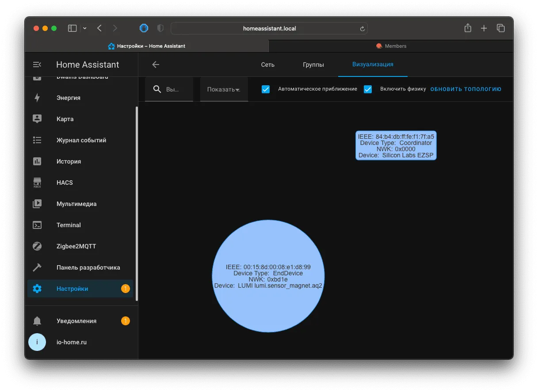Expand the dropdown arrow beside the Safari sidebar button

click(85, 28)
